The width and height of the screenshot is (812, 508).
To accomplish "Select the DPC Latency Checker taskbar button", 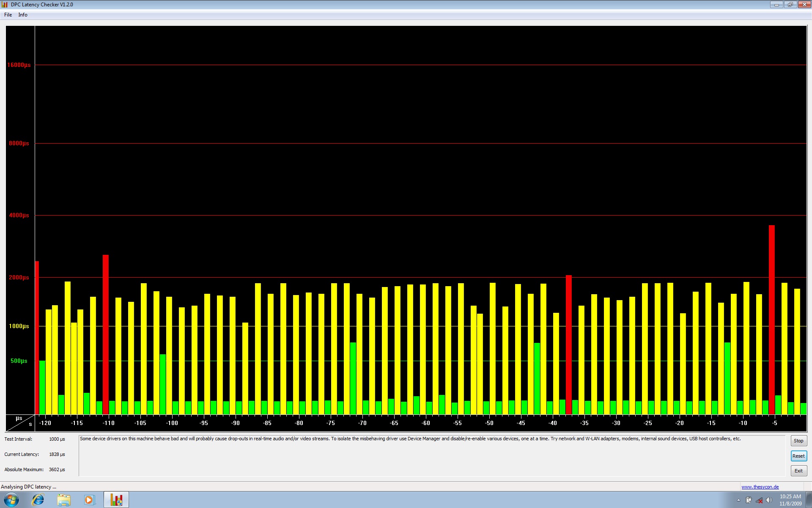I will (116, 500).
